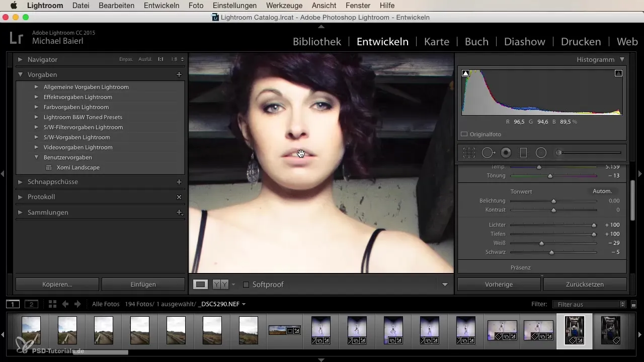
Task: Select the Graduated Filter tool
Action: coord(523,153)
